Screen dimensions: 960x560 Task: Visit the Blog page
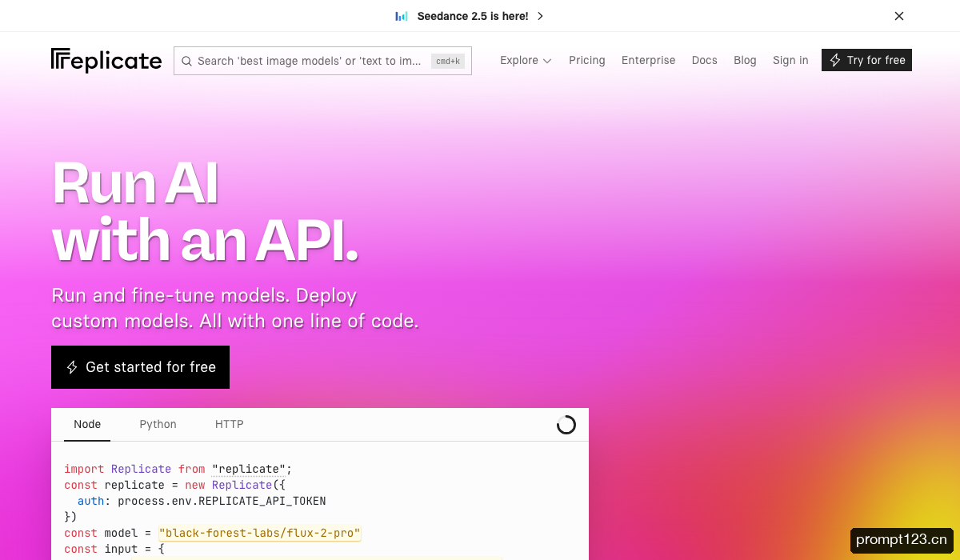tap(745, 60)
